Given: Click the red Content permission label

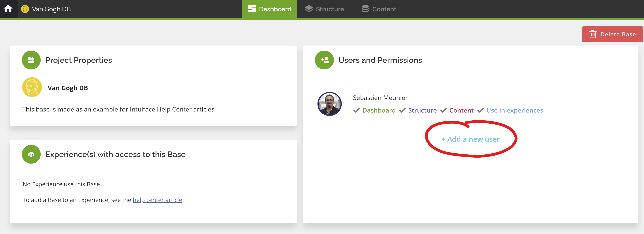Looking at the screenshot, I should 461,110.
